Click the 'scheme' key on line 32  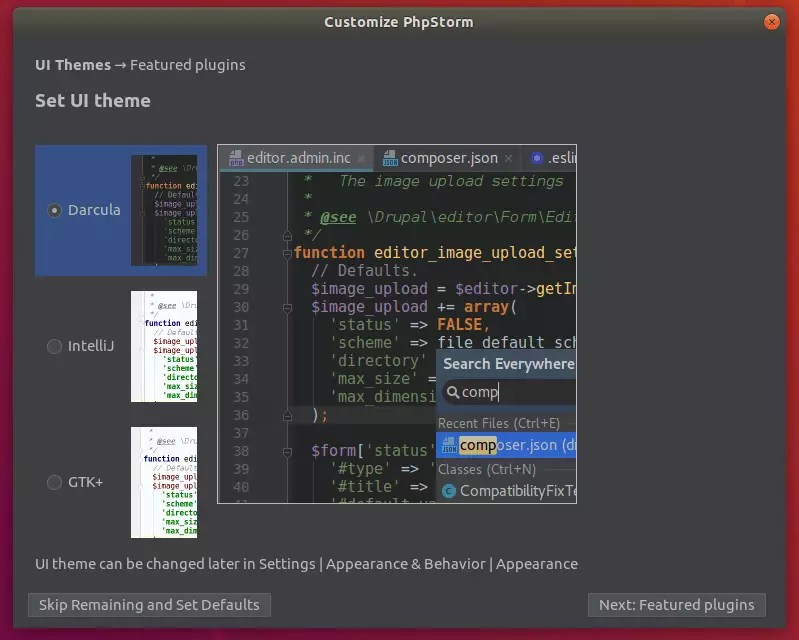click(365, 343)
